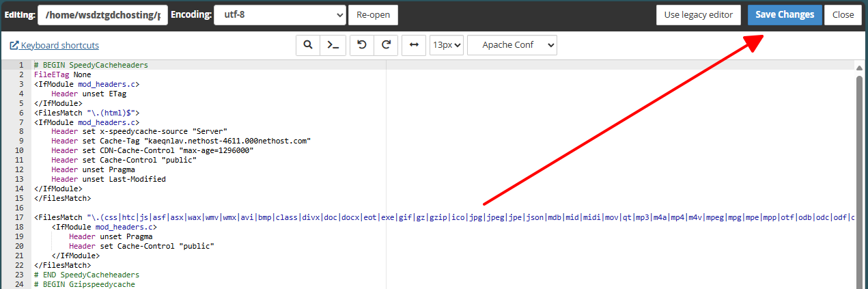
Task: Click line 11 Cache-Control "public" header
Action: [124, 161]
